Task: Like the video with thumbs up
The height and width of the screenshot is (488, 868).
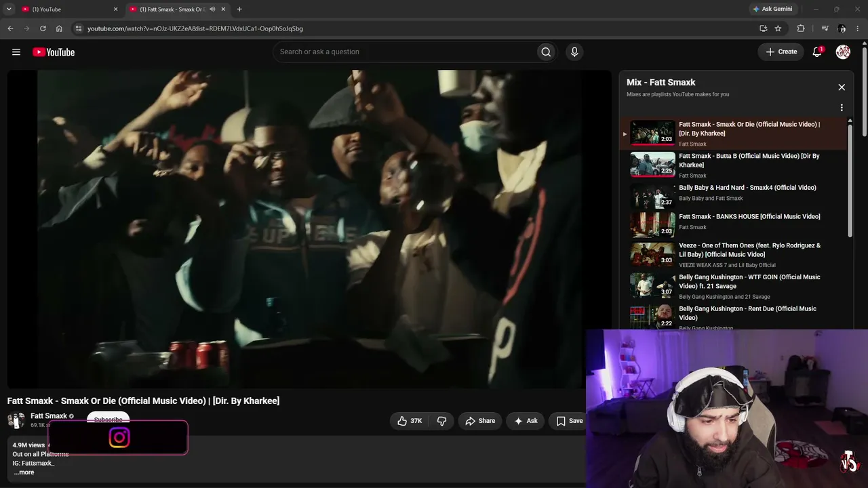Action: (x=410, y=421)
